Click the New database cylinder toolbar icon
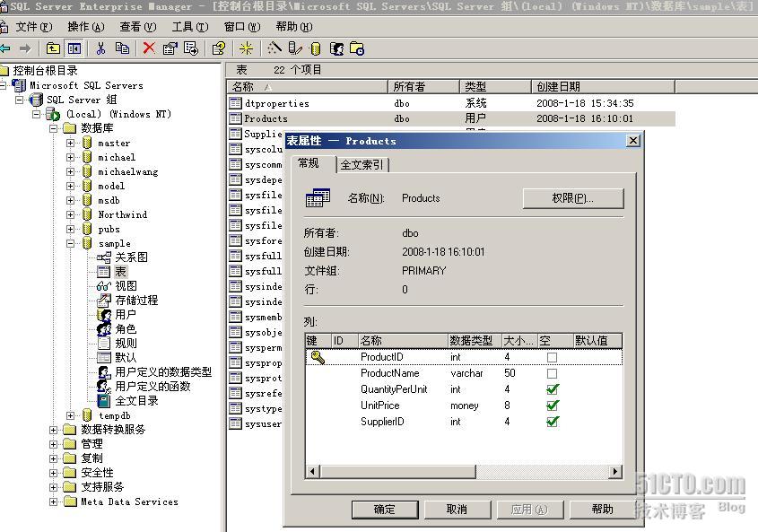The image size is (758, 532). [316, 48]
